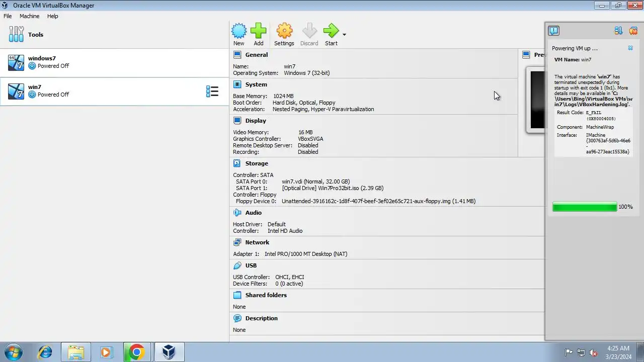Open the Windows Start orb
The height and width of the screenshot is (362, 644).
pyautogui.click(x=14, y=352)
